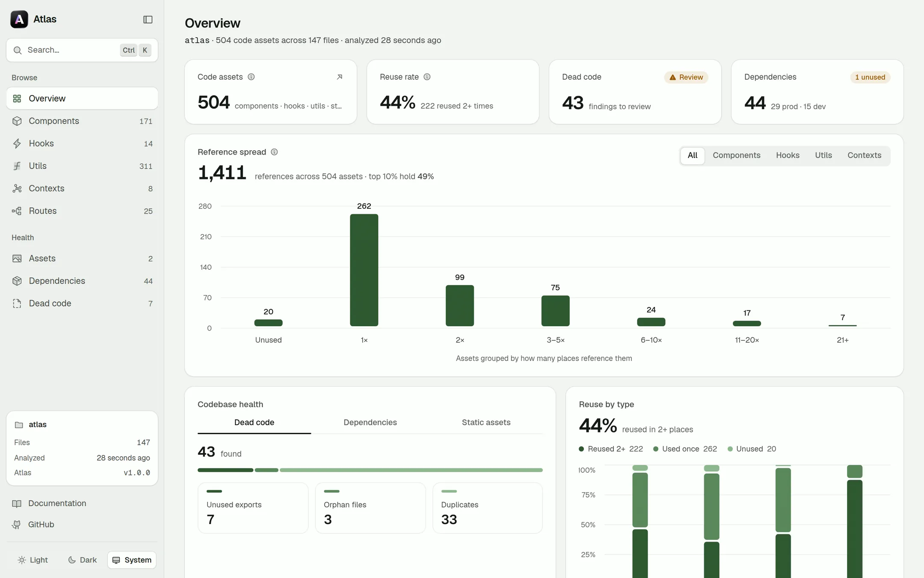This screenshot has width=924, height=578.
Task: Open Components in sidebar
Action: (82, 121)
